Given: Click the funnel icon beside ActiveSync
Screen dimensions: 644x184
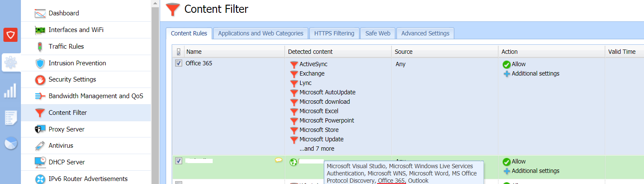Looking at the screenshot, I should [x=294, y=64].
